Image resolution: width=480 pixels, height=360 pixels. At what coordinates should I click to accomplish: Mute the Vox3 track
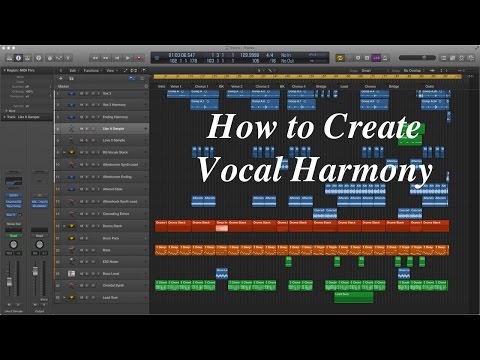[81, 94]
